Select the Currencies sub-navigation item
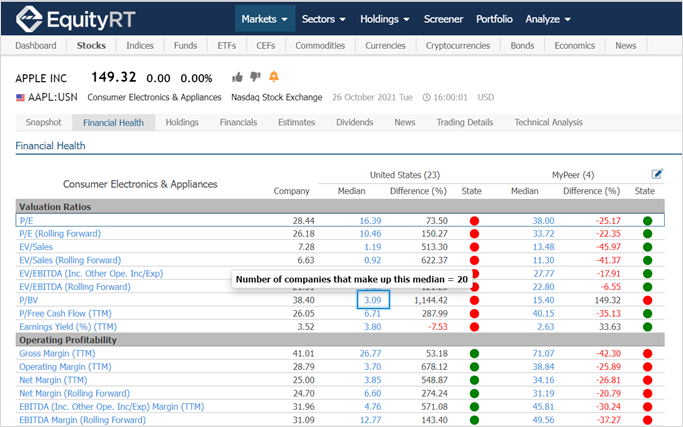This screenshot has height=427, width=683. click(385, 45)
